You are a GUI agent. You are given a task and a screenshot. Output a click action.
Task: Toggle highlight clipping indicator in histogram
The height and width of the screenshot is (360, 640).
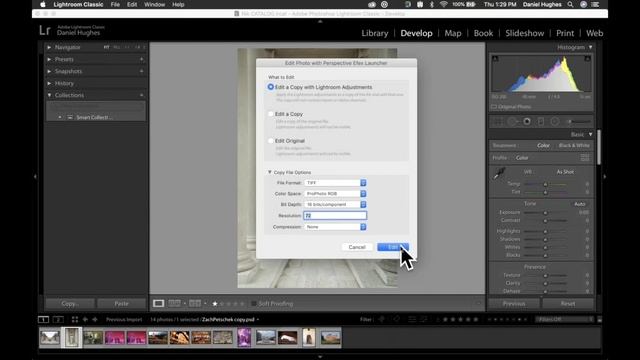[x=587, y=59]
